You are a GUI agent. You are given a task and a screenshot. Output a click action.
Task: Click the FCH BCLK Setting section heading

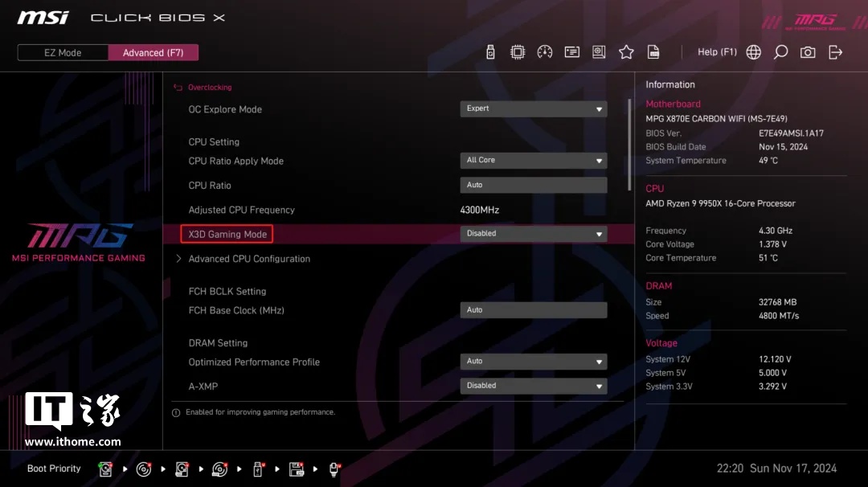227,291
